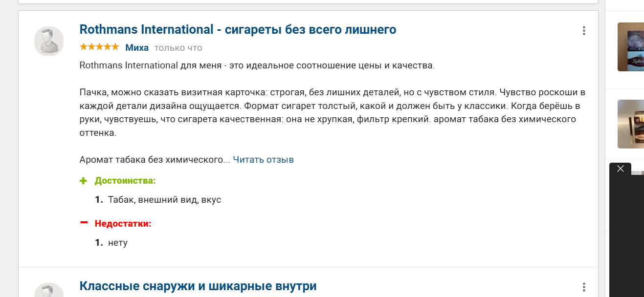Screen dimensions: 644x297
Task: Click the green plus Достоинства icon
Action: point(84,181)
